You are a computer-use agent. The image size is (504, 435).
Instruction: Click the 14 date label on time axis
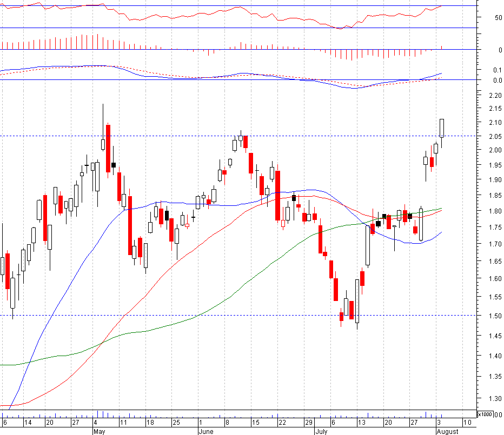[x=28, y=423]
